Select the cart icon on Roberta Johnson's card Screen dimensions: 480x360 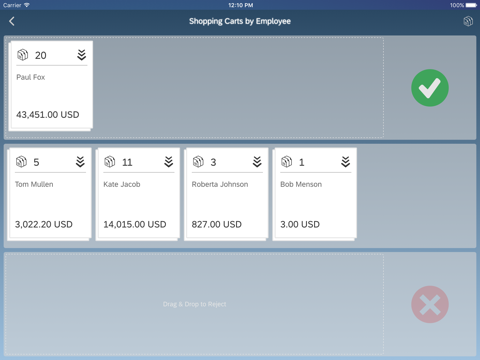(198, 162)
